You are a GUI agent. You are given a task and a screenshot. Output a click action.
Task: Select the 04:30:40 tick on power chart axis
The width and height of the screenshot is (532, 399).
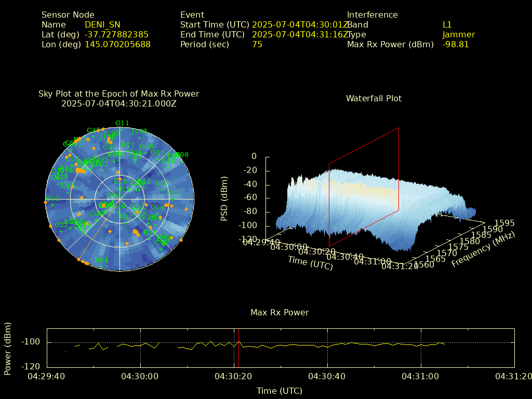click(327, 375)
